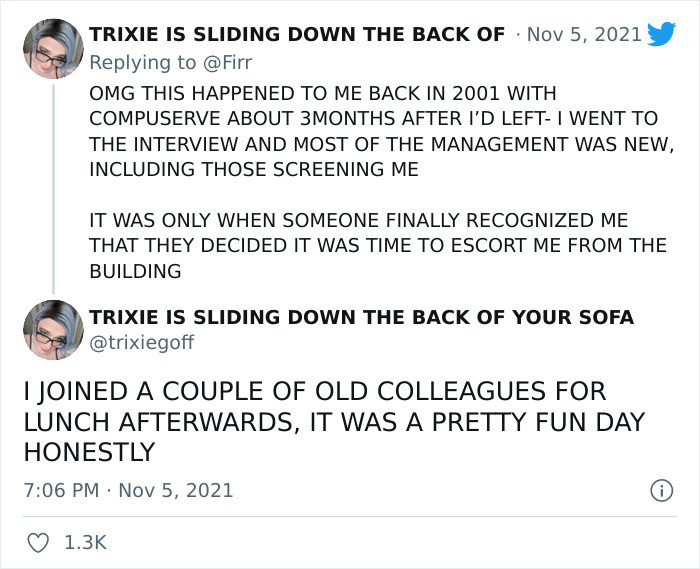Click the 7:06 PM timestamp
700x569 pixels.
(62, 490)
